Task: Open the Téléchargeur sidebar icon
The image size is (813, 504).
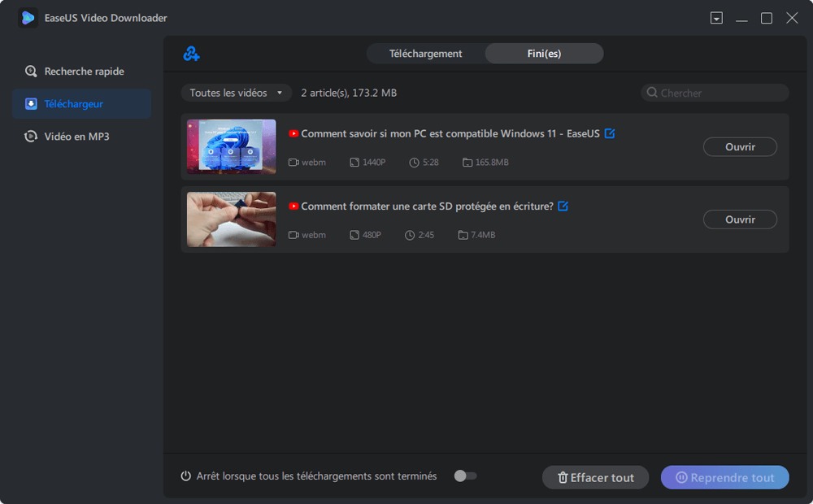Action: pyautogui.click(x=33, y=103)
